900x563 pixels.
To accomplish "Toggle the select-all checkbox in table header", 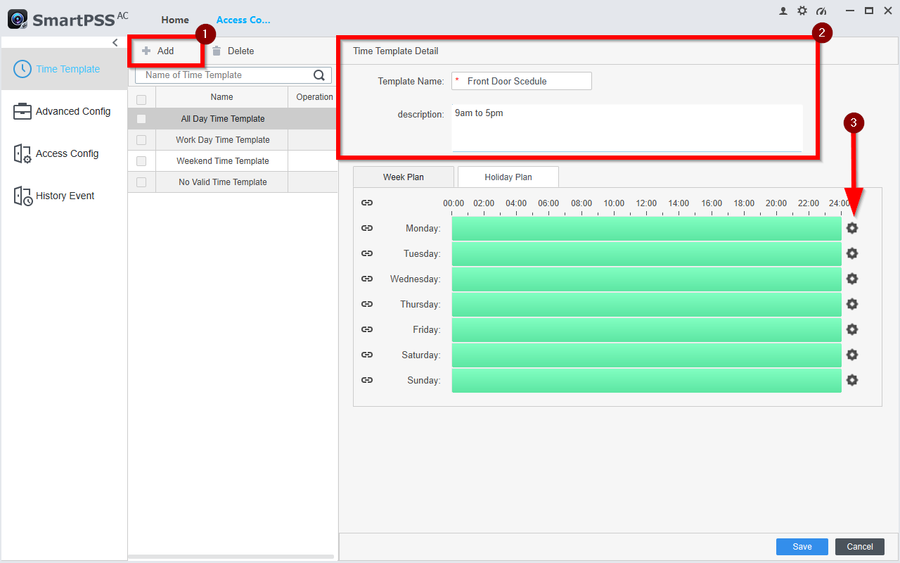I will point(141,98).
